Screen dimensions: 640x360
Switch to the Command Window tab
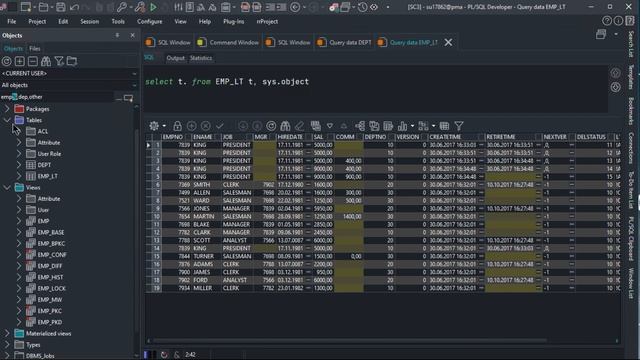pos(228,42)
